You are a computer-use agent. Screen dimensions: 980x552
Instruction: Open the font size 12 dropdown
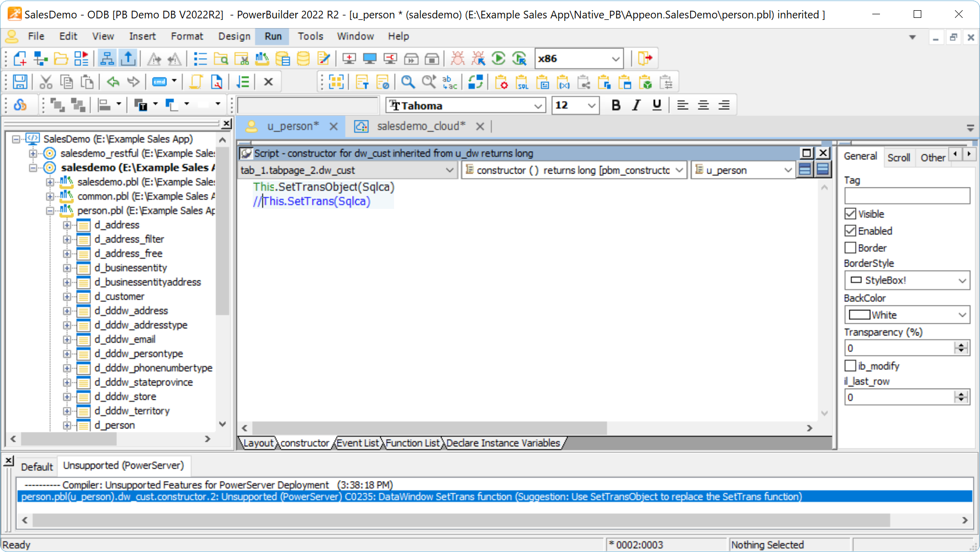591,106
